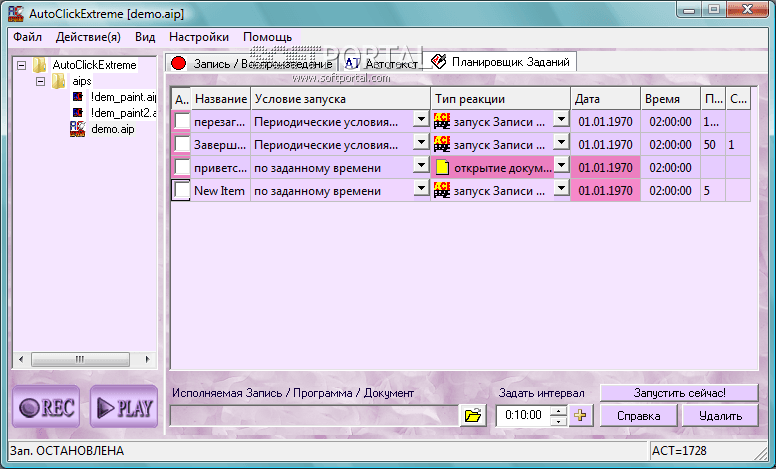This screenshot has height=469, width=776.
Task: Click the Удалить button
Action: click(720, 416)
